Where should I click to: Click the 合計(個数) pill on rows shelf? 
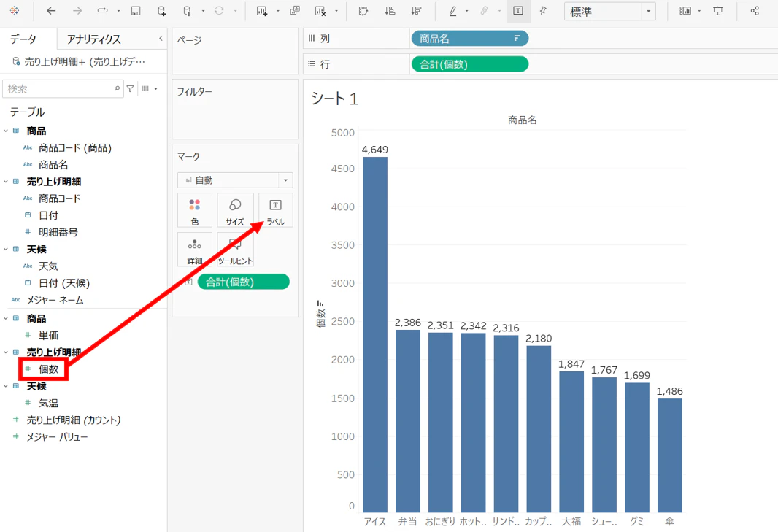(470, 64)
